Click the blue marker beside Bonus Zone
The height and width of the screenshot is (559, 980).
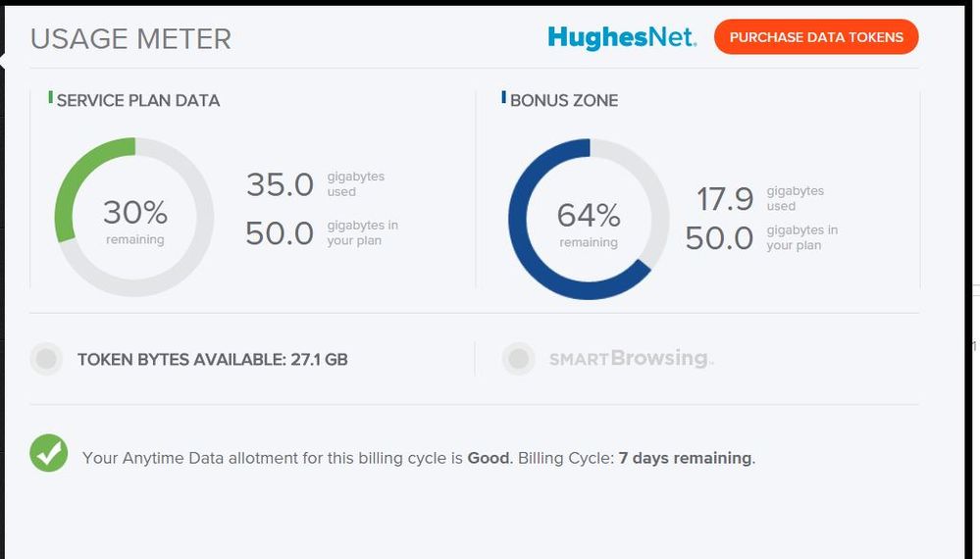click(504, 98)
